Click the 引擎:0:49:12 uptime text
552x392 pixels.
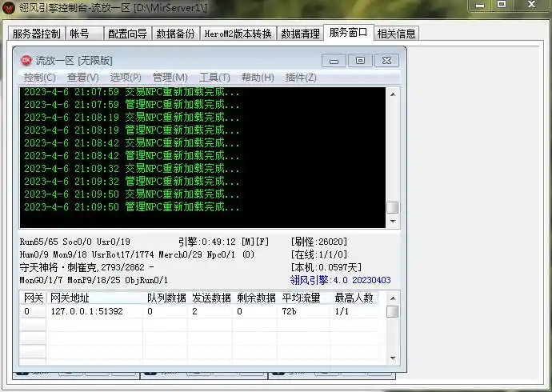(207, 242)
